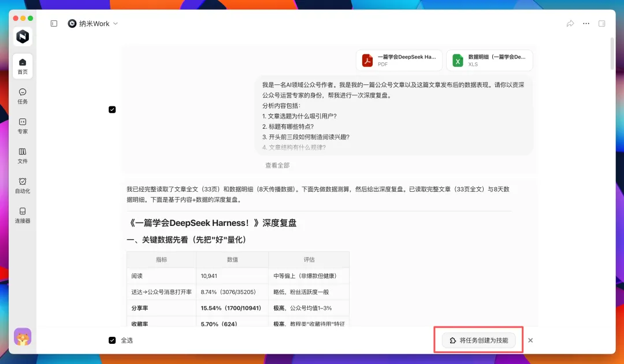Uncheck the message selection checkbox
The image size is (624, 364).
point(112,109)
